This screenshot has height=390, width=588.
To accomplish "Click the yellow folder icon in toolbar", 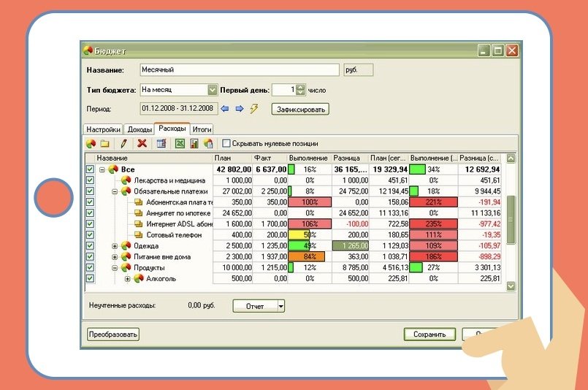I will click(x=104, y=144).
